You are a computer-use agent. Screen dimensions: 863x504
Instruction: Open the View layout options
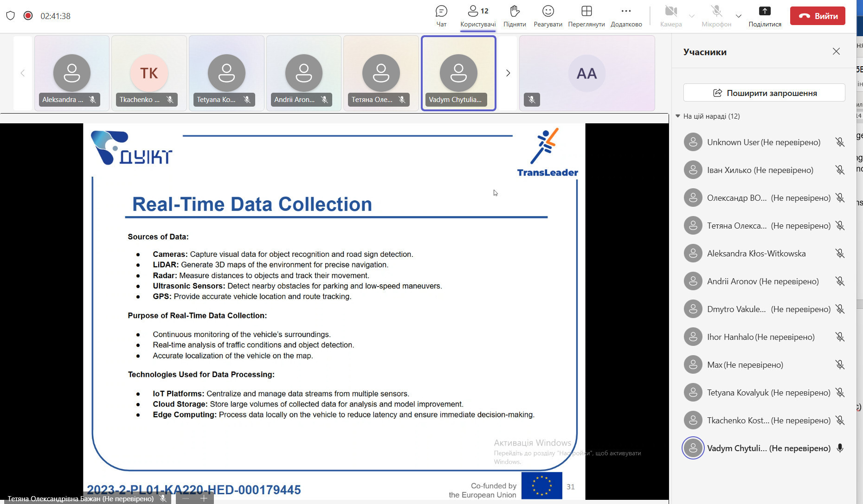[x=586, y=16]
